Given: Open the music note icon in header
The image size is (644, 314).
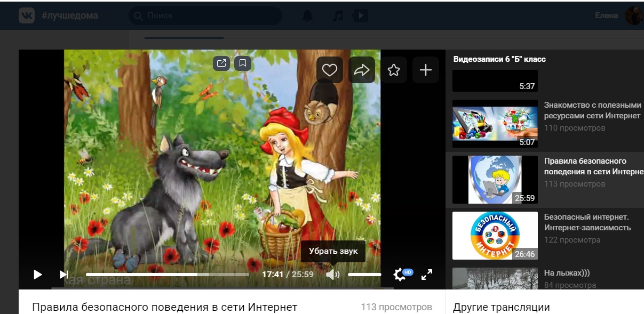Looking at the screenshot, I should (x=337, y=16).
